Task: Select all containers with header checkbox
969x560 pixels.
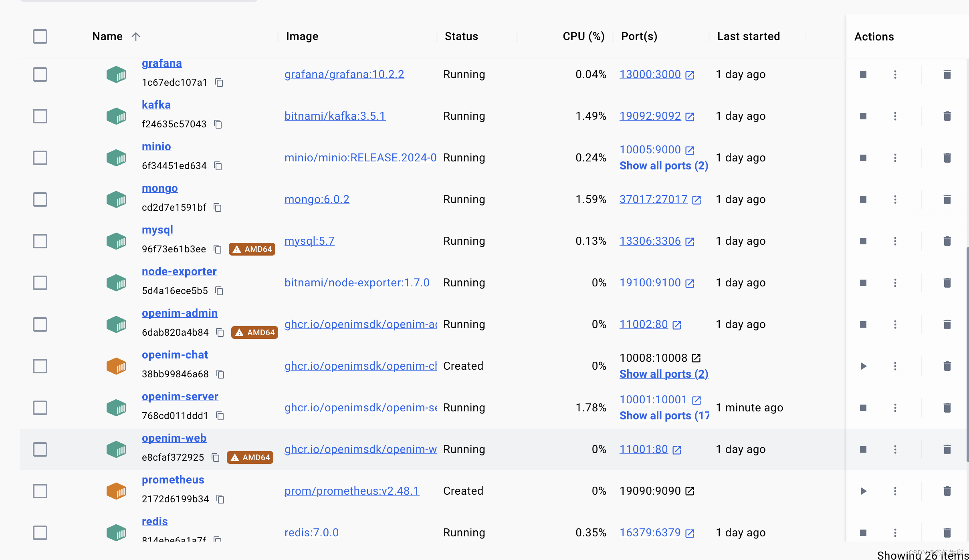Action: coord(40,36)
